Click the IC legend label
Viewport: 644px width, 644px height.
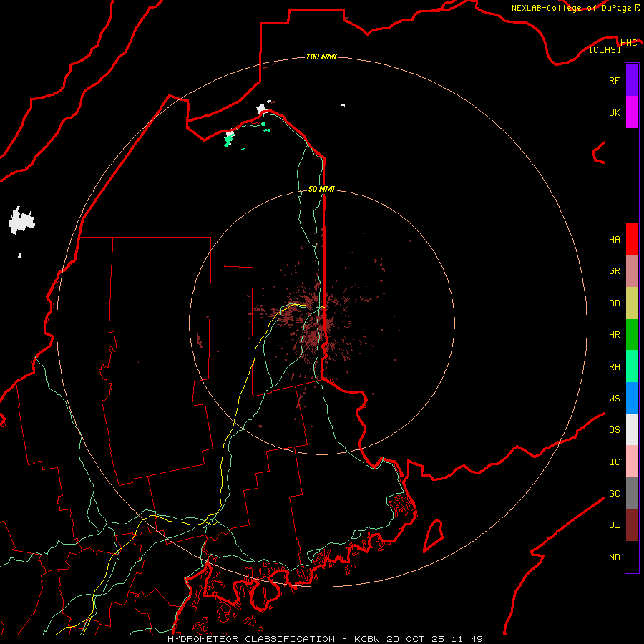614,462
